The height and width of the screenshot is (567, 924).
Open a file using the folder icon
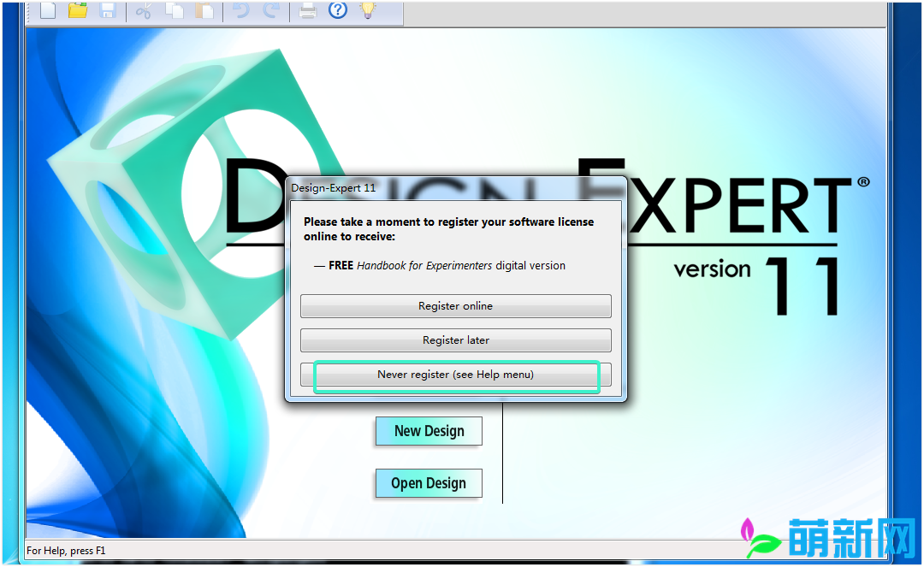[77, 11]
